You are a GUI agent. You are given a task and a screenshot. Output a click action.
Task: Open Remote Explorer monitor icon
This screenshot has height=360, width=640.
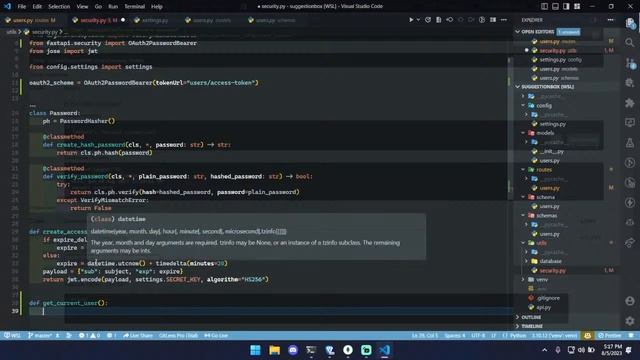pos(630,122)
